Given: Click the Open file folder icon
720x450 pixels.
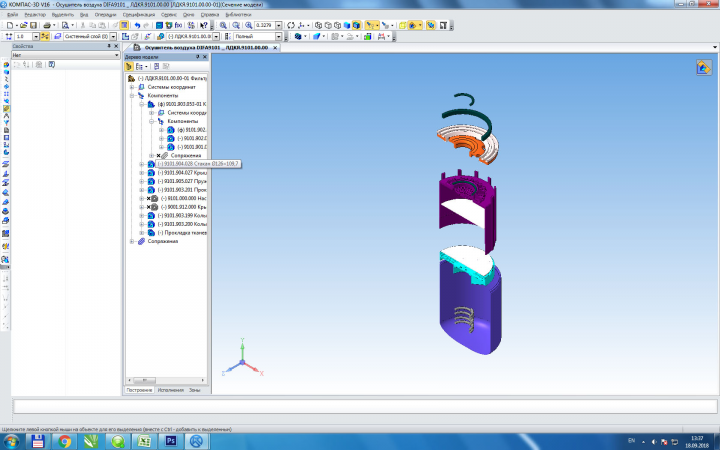Looking at the screenshot, I should point(23,25).
